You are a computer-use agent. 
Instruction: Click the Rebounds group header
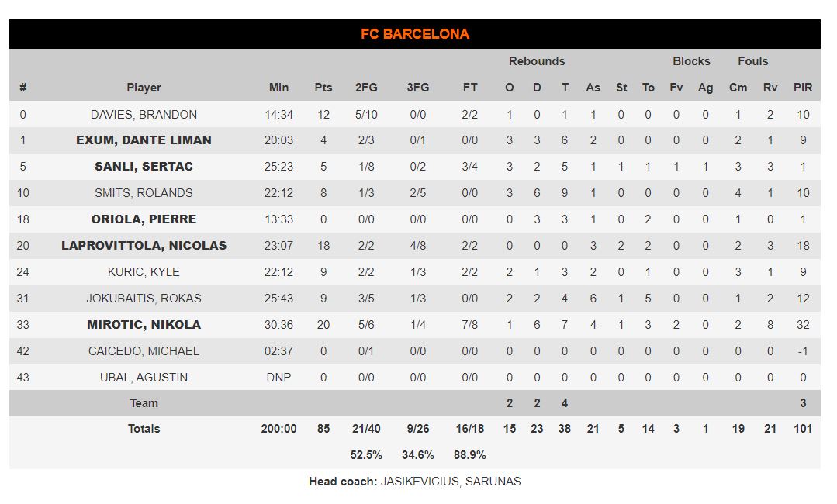(x=537, y=61)
